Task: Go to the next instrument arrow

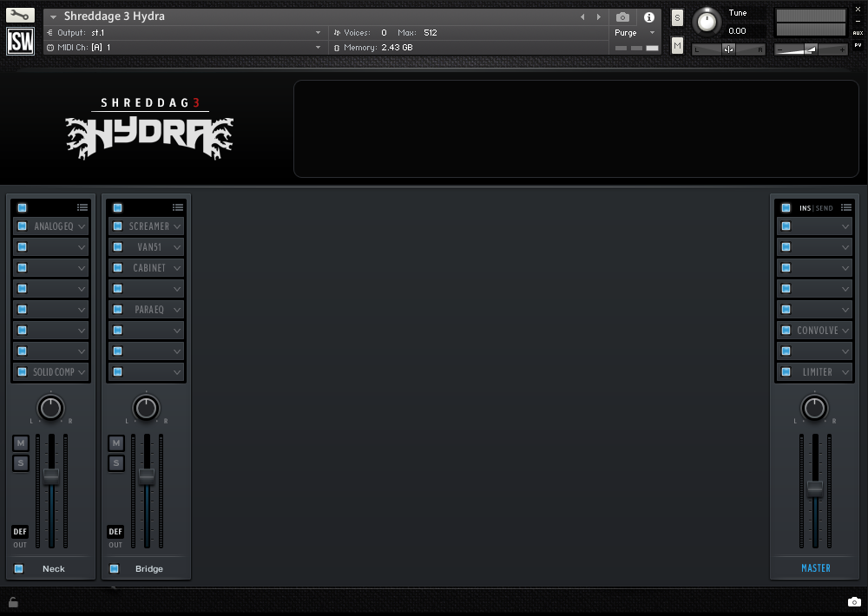Action: pyautogui.click(x=598, y=17)
